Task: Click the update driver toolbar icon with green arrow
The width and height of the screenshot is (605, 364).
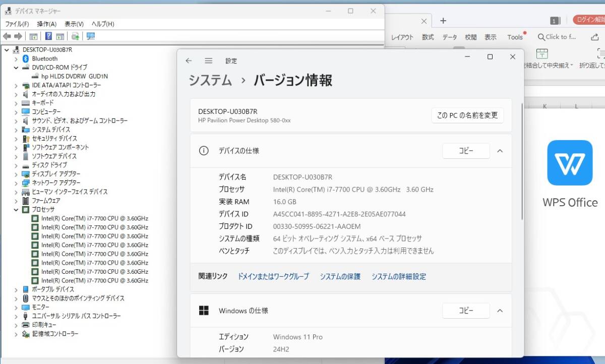Action: (x=75, y=36)
